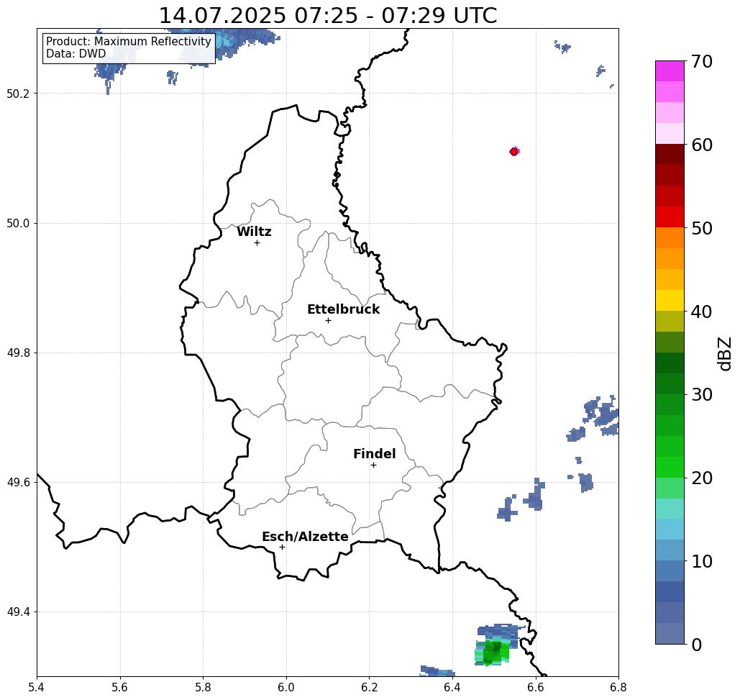
Task: Click the longitude 5.8 tick label
Action: pos(203,687)
